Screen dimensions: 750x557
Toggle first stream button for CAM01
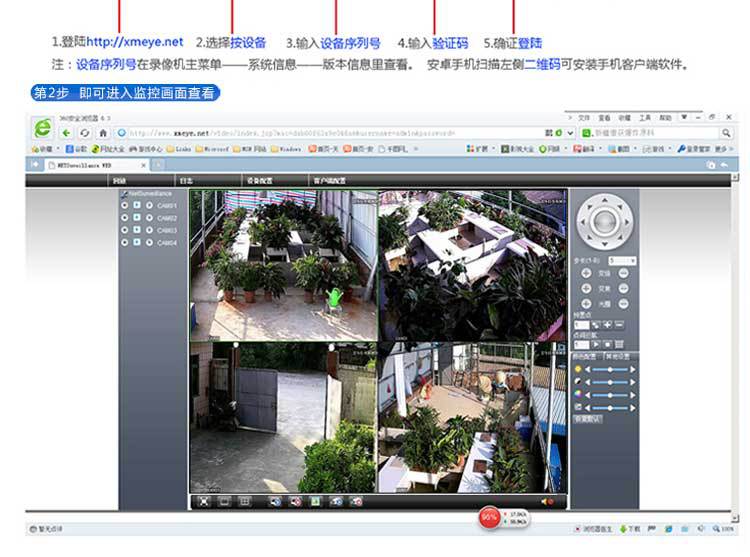pos(124,206)
